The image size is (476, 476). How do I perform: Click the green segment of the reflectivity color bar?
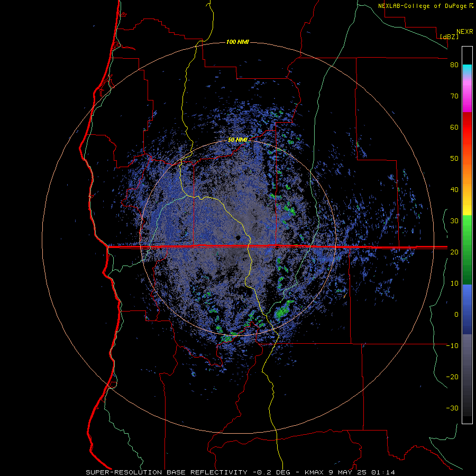click(467, 250)
